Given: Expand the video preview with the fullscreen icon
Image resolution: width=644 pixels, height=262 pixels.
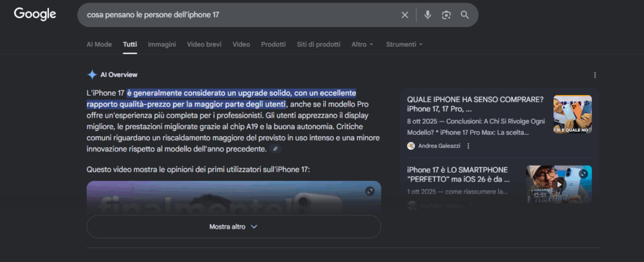Looking at the screenshot, I should tap(370, 191).
